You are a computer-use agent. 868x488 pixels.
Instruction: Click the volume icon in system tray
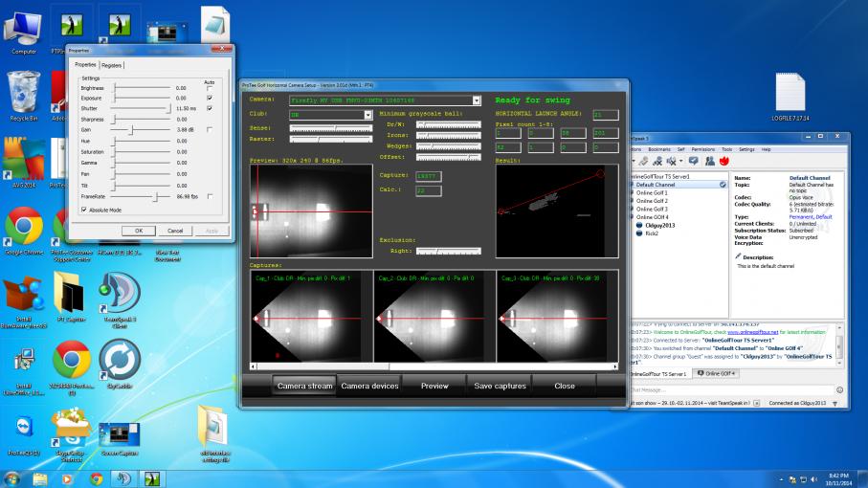point(813,479)
